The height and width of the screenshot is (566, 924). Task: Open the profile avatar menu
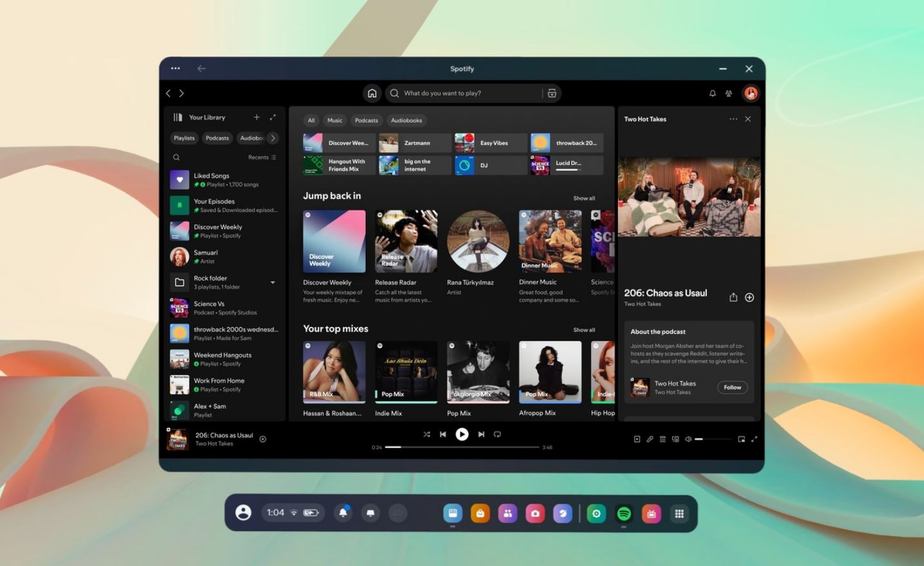751,93
